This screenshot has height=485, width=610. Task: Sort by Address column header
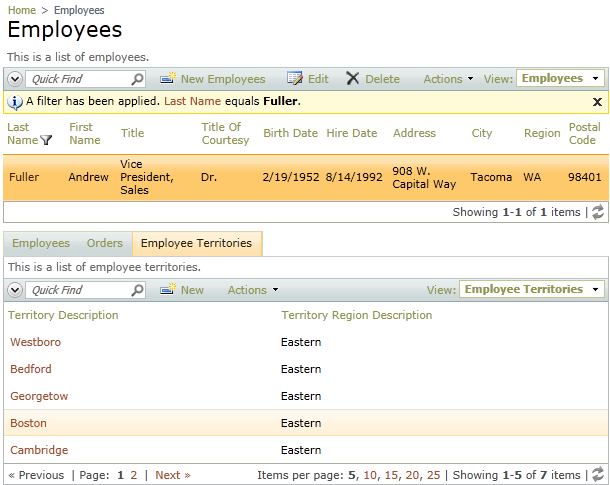point(414,133)
